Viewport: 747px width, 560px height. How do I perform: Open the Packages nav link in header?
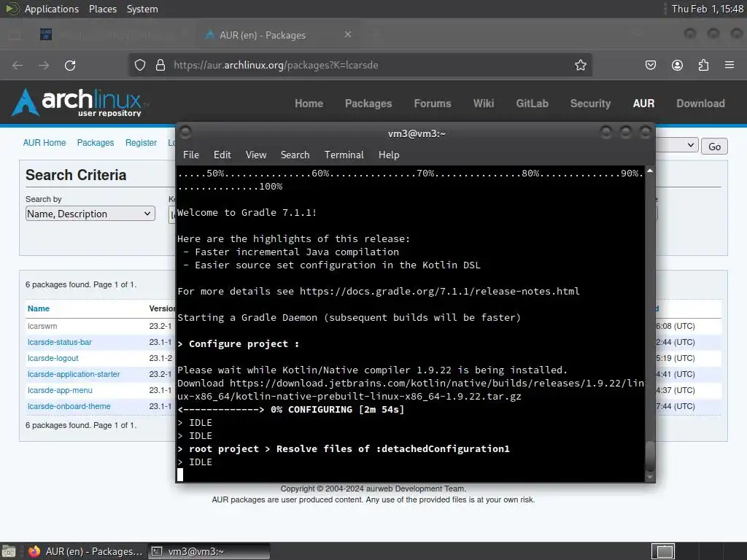368,104
